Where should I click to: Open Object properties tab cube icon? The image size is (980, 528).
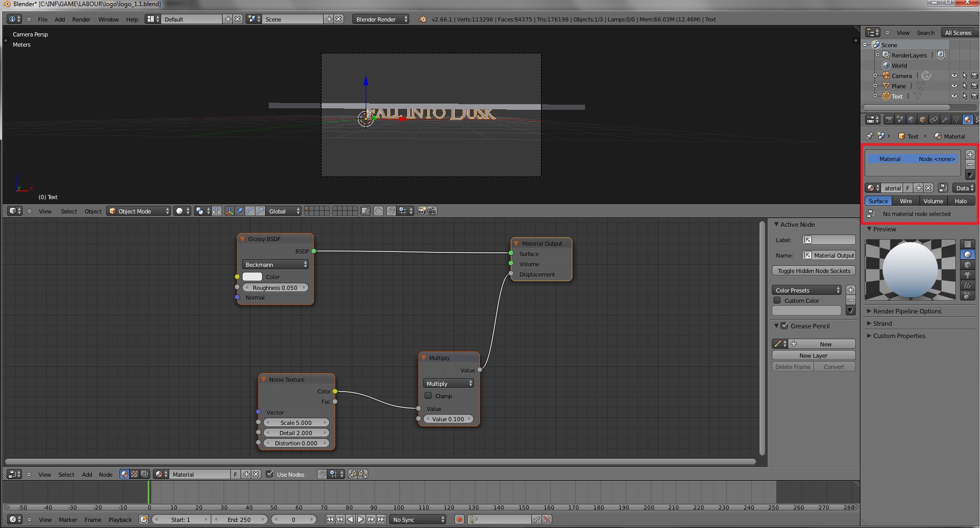click(923, 120)
